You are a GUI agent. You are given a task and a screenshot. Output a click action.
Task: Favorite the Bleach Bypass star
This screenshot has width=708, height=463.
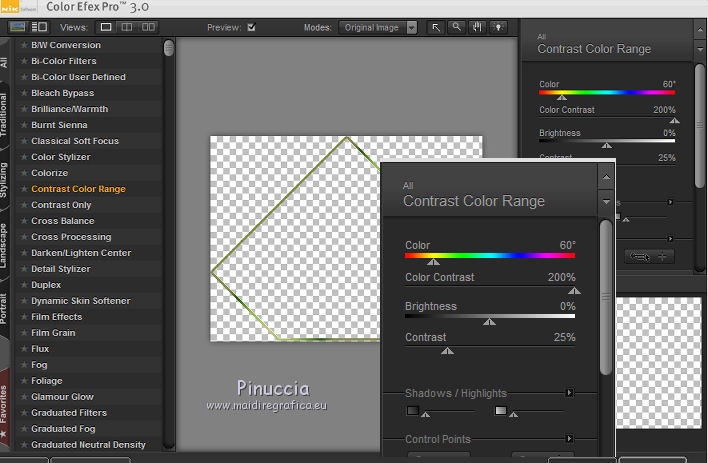coord(24,93)
